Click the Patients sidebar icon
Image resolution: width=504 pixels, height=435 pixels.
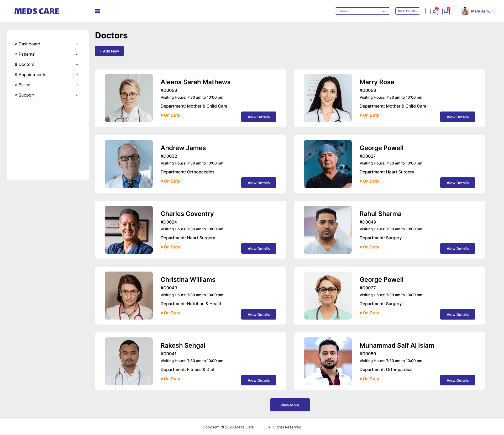click(x=16, y=54)
